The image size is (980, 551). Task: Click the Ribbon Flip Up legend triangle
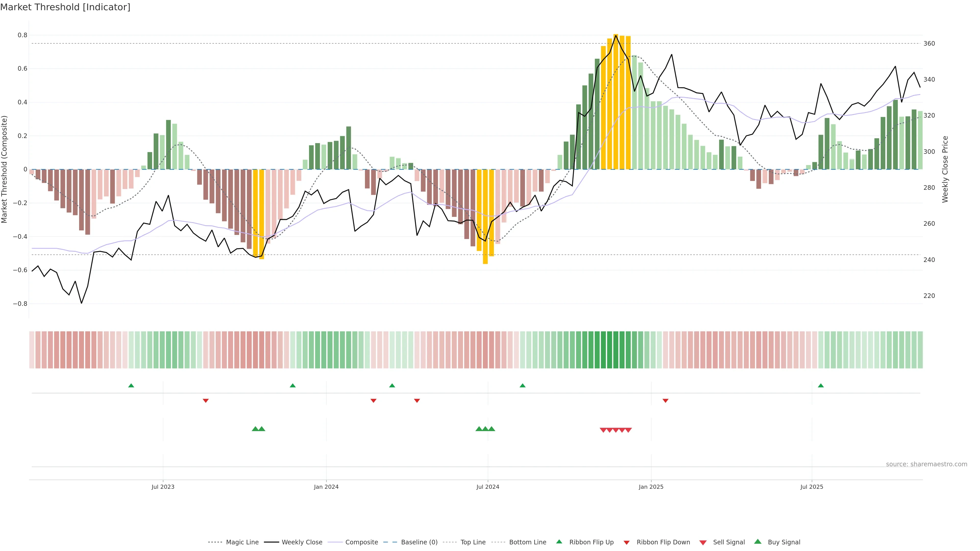(x=559, y=542)
